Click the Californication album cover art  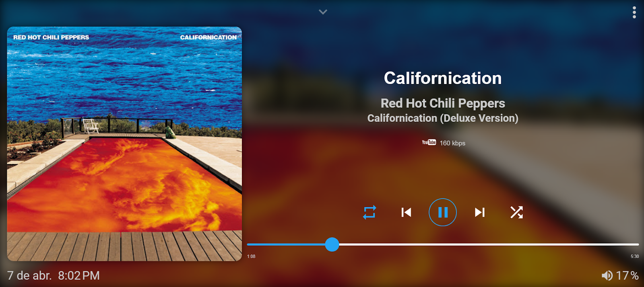coord(124,144)
